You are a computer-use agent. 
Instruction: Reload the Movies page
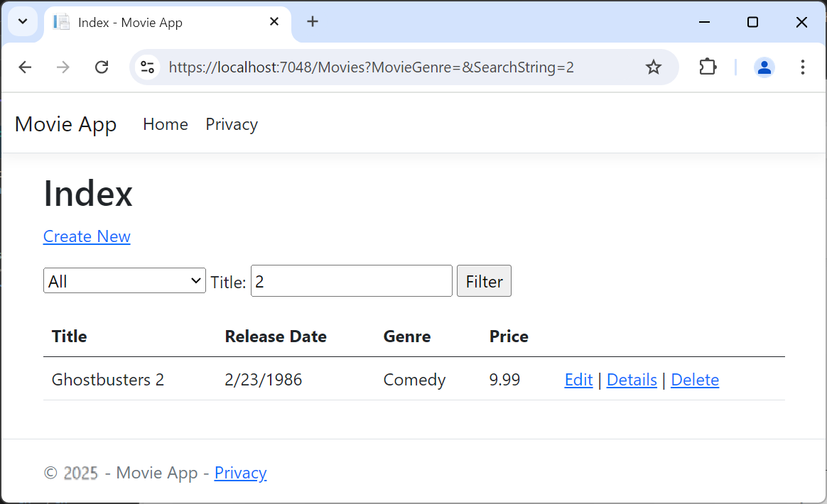point(102,67)
